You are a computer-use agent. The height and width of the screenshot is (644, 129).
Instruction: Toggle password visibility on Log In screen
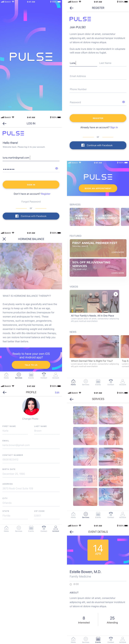57,168
